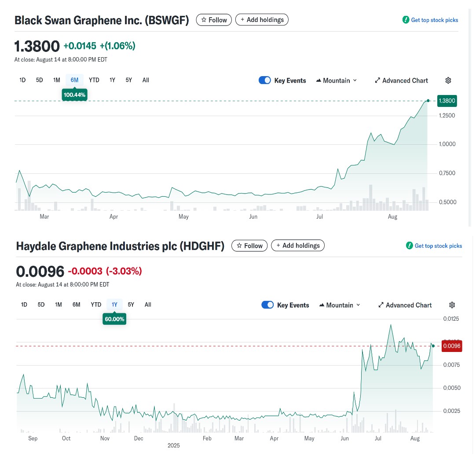This screenshot has width=476, height=458.
Task: Select 5D range on HDGHF chart
Action: click(41, 304)
